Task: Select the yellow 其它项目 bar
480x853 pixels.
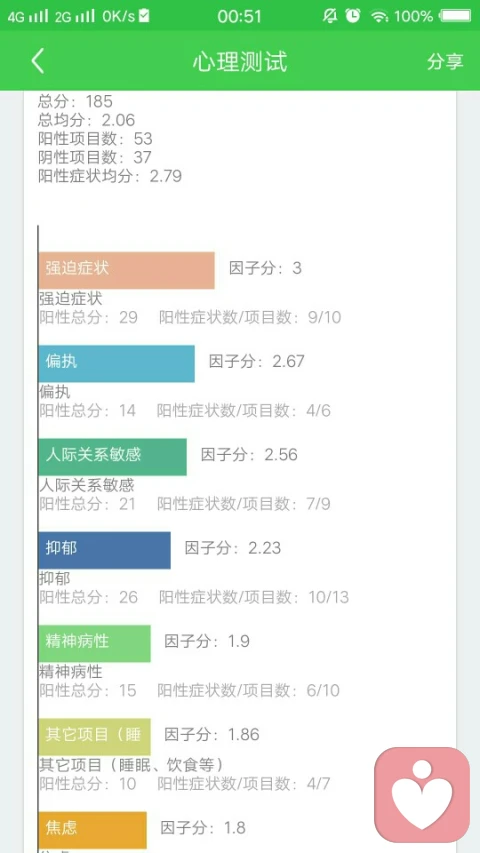Action: coord(95,737)
